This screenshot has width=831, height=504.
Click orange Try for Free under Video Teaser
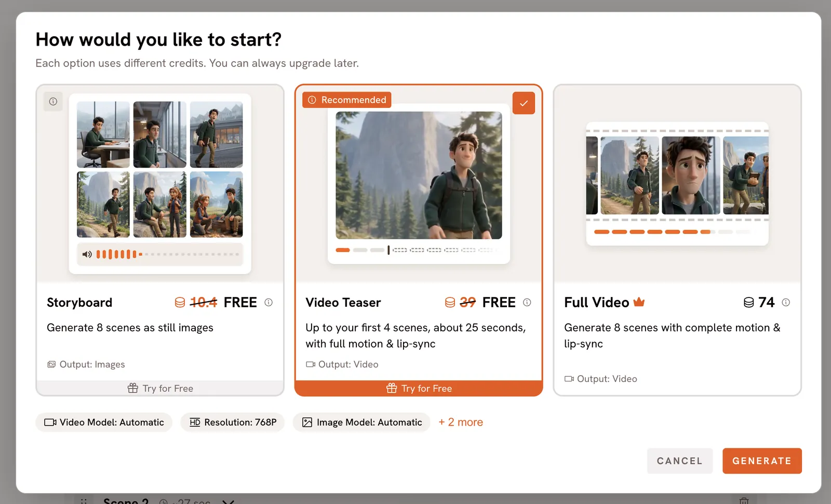click(x=419, y=388)
